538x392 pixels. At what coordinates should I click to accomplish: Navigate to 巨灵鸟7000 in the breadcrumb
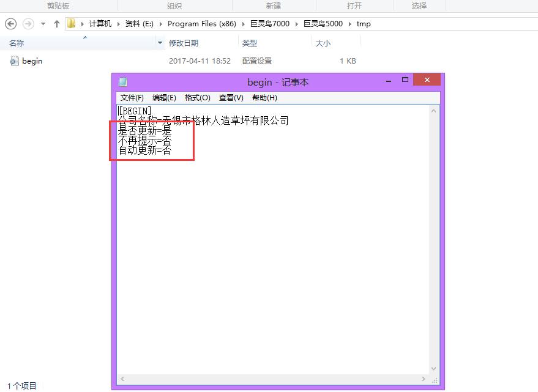(x=269, y=24)
